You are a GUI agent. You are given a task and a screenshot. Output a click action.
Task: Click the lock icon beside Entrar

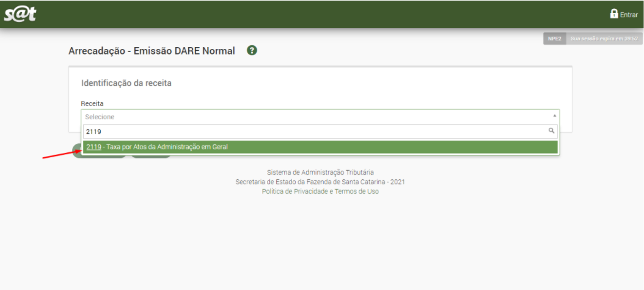(x=614, y=13)
